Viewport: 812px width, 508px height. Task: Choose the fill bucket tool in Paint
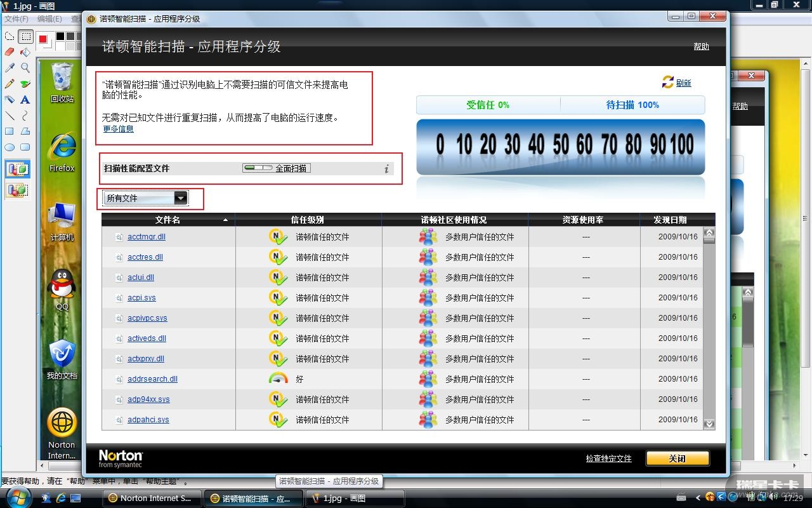(25, 52)
